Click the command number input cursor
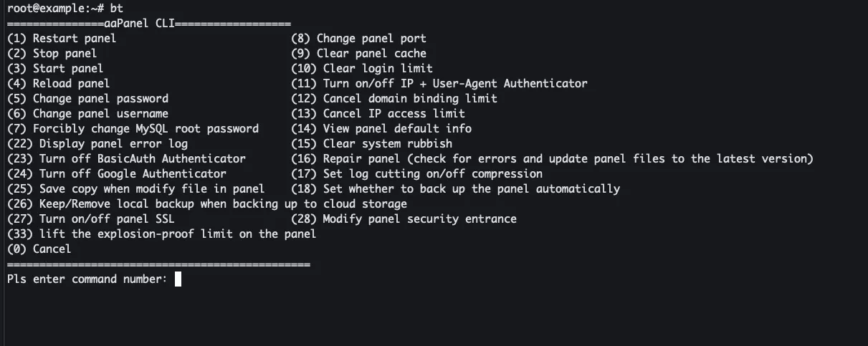 178,279
